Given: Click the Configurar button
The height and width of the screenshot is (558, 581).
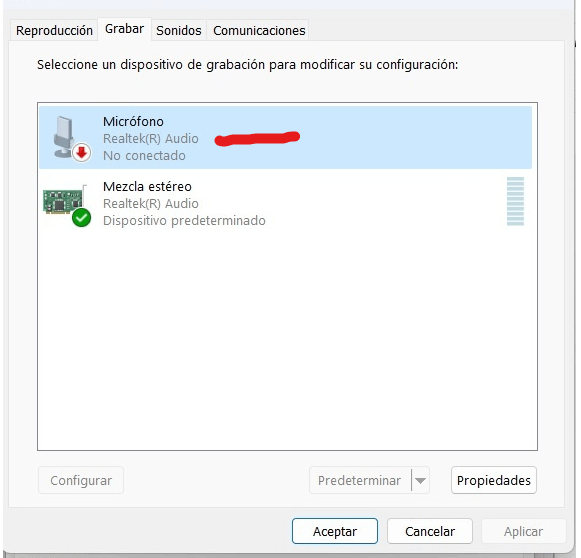Looking at the screenshot, I should pyautogui.click(x=81, y=480).
